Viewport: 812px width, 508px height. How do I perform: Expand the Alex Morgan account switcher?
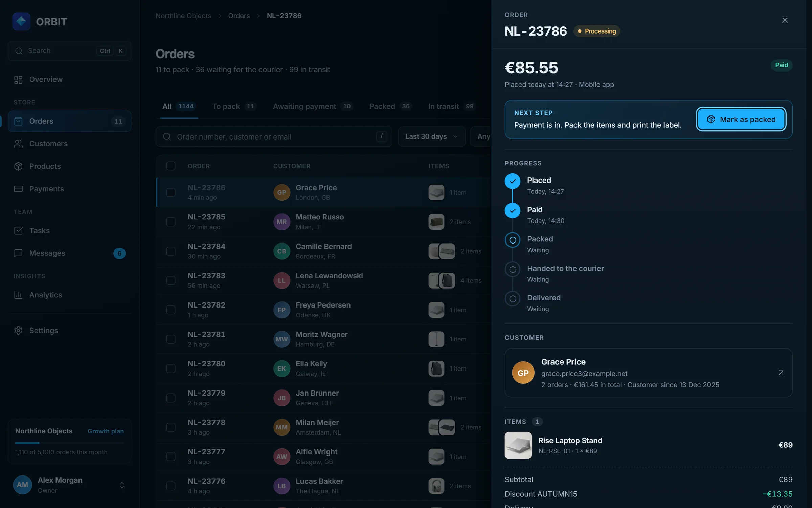click(x=122, y=485)
